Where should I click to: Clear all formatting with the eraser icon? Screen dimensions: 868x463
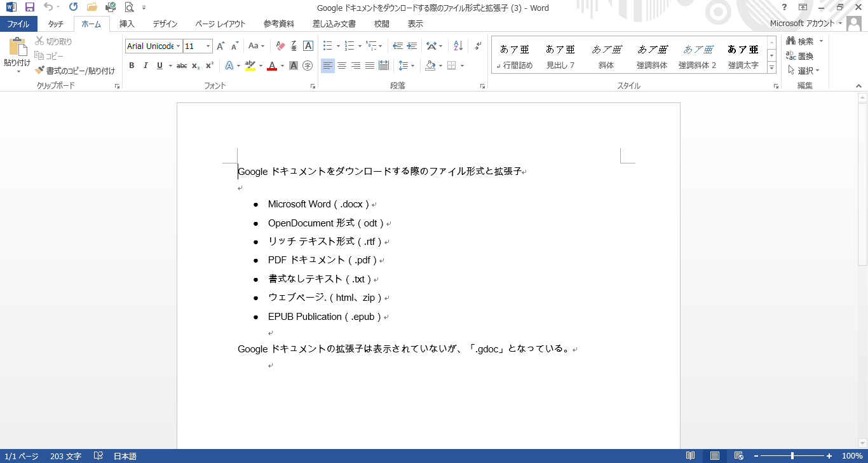coord(280,46)
